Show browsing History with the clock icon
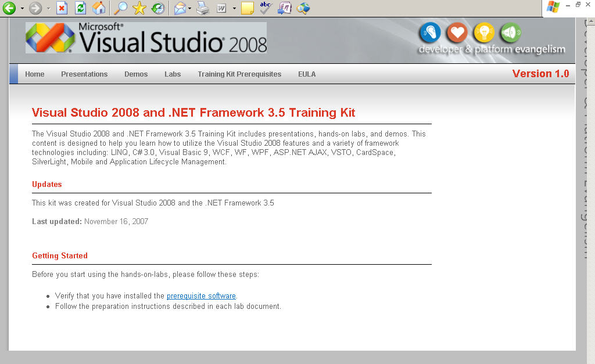 (157, 8)
